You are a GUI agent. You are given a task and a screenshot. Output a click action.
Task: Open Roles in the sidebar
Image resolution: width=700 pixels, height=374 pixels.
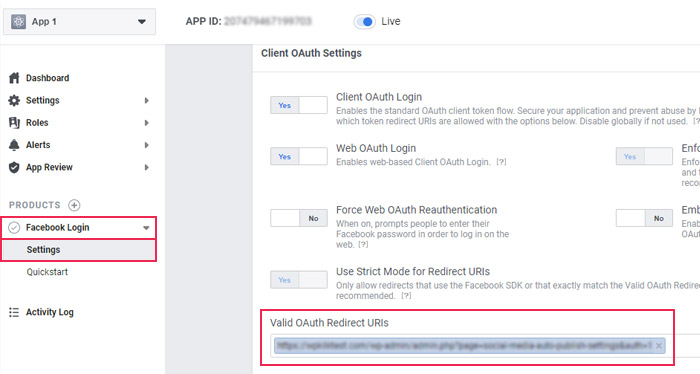click(37, 123)
